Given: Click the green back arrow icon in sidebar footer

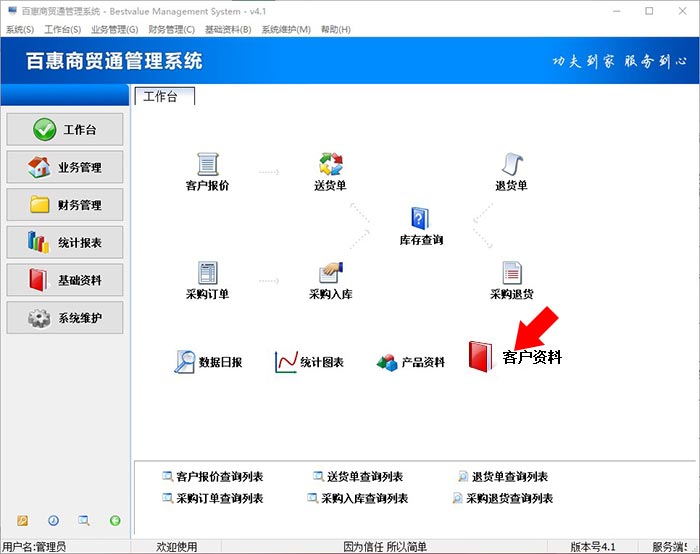Looking at the screenshot, I should click(115, 521).
